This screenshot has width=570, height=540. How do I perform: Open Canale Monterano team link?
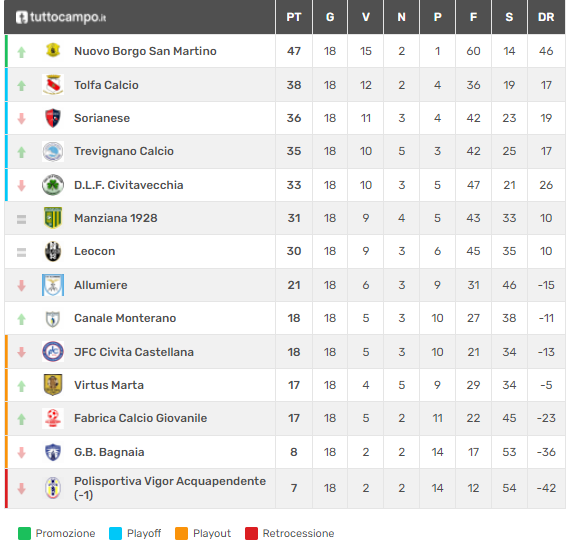[x=125, y=318]
